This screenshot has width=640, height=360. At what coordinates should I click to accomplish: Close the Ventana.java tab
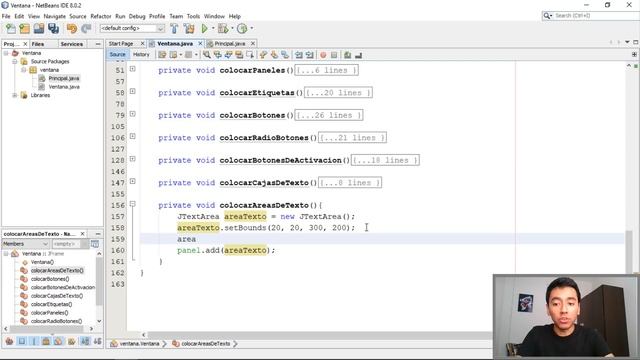200,43
